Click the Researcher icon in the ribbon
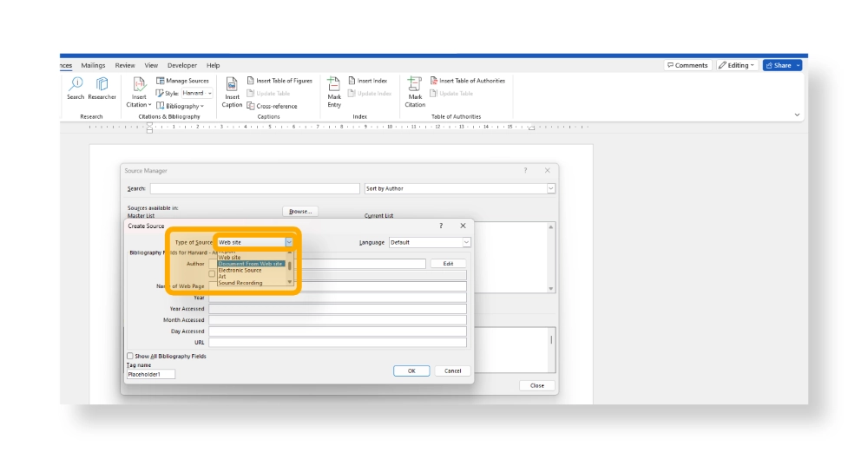Screen dimensions: 868x459 pyautogui.click(x=102, y=87)
